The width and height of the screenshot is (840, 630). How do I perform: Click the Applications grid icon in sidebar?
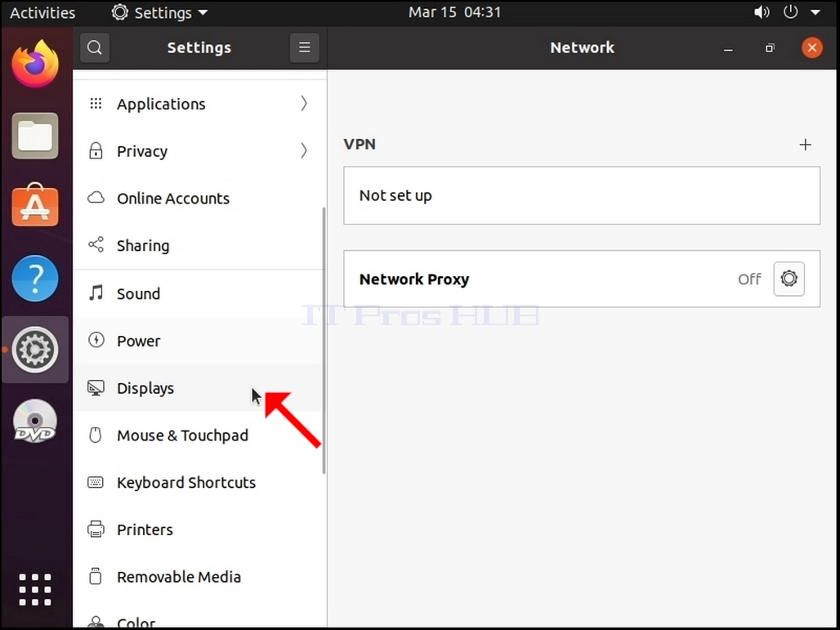(x=96, y=104)
